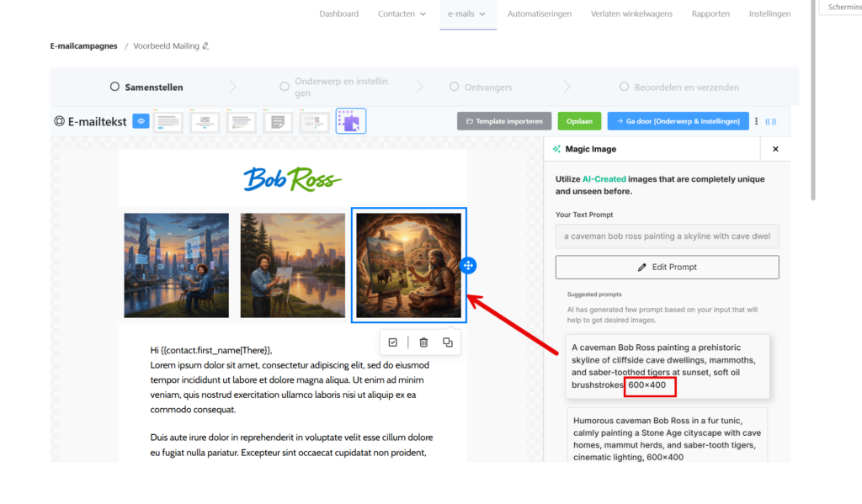Open the three-dot more options menu
The height and width of the screenshot is (504, 862).
pos(757,121)
